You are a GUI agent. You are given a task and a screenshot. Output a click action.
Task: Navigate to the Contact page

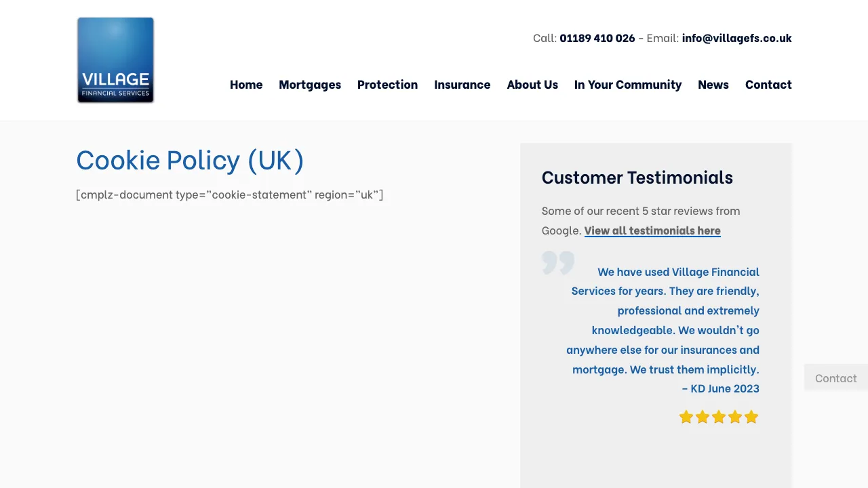[x=768, y=84]
